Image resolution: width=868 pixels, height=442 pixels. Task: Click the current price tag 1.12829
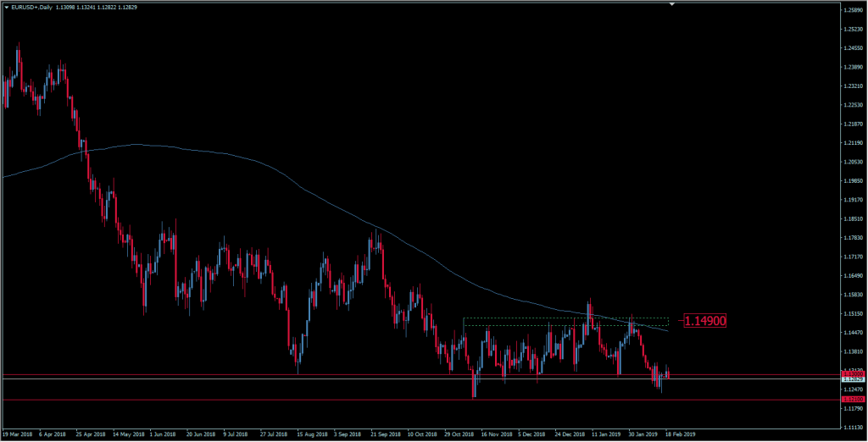click(853, 379)
